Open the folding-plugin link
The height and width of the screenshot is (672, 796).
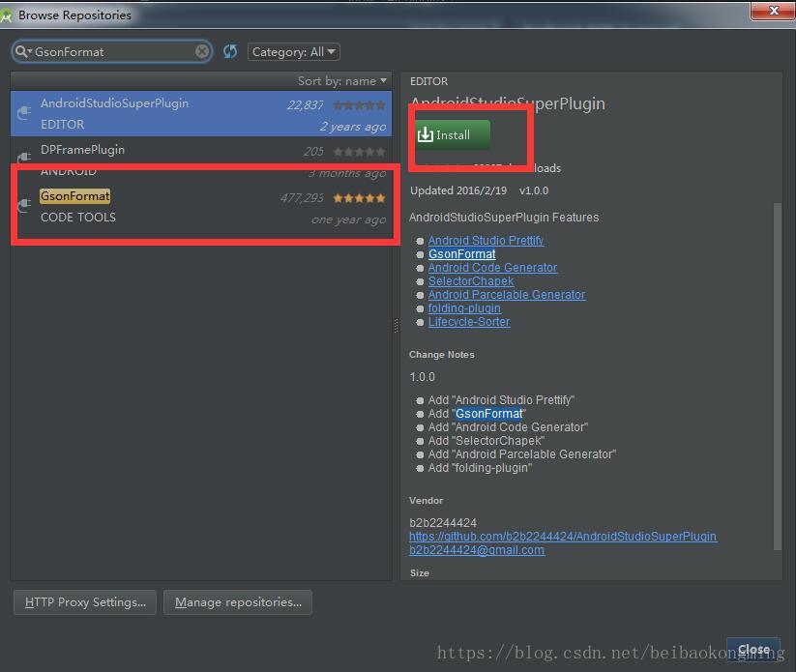[x=464, y=308]
